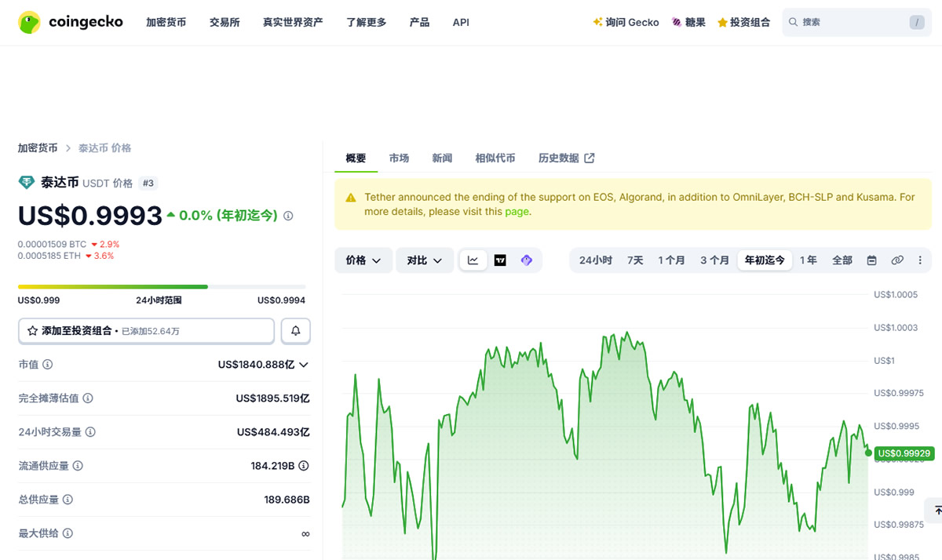Open 糖果 candy rewards
This screenshot has height=560, width=942.
click(688, 22)
